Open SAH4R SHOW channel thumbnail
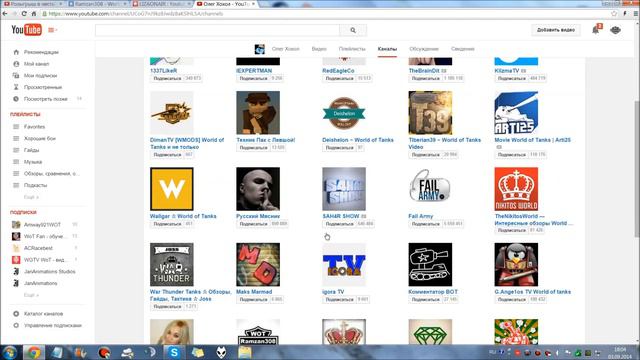This screenshot has height=360, width=640. (344, 189)
